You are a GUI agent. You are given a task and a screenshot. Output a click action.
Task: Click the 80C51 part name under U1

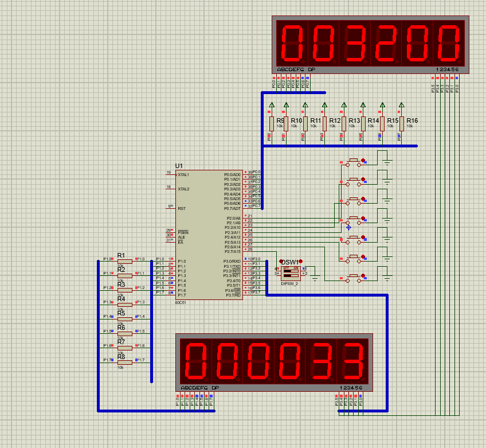[x=181, y=302]
